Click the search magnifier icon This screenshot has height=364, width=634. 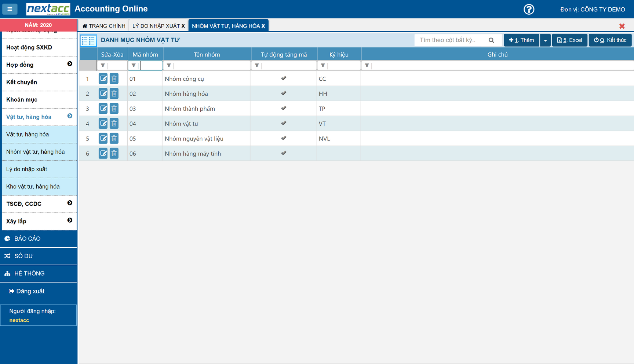[x=491, y=40]
